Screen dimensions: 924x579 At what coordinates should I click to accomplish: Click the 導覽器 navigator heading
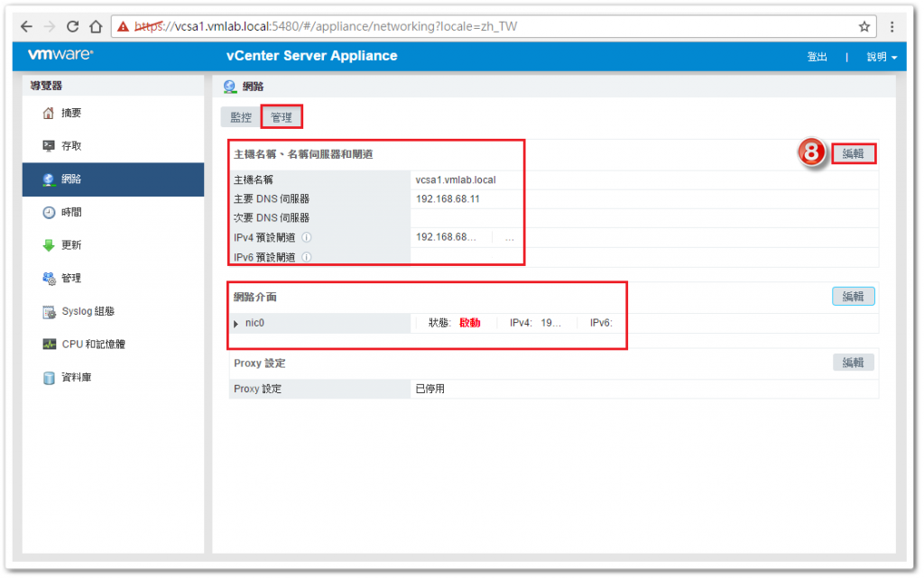click(x=46, y=86)
